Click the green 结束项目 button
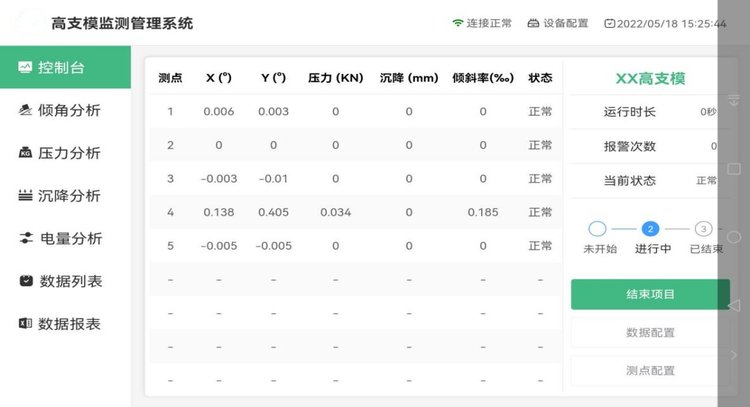The width and height of the screenshot is (750, 407). (x=650, y=294)
